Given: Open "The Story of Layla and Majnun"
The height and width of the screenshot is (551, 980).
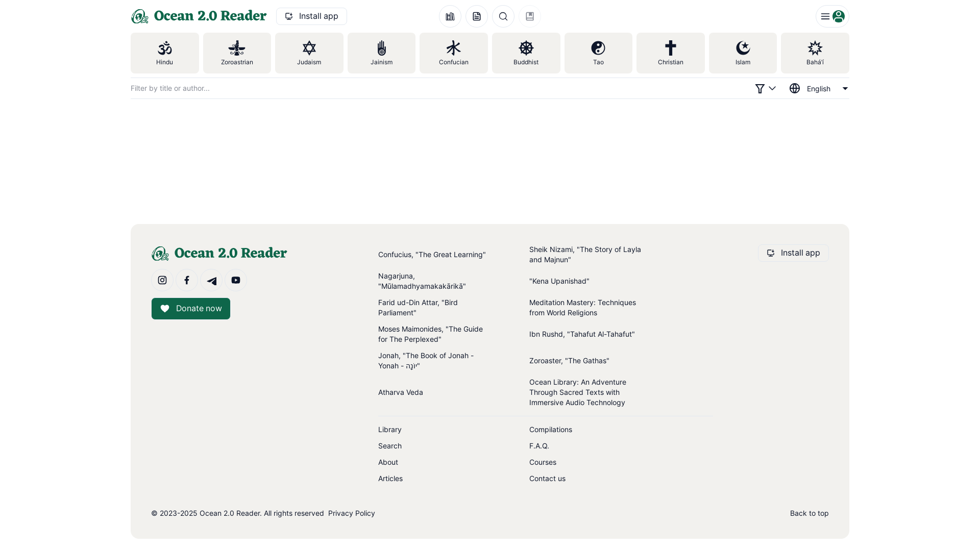Looking at the screenshot, I should click(585, 255).
